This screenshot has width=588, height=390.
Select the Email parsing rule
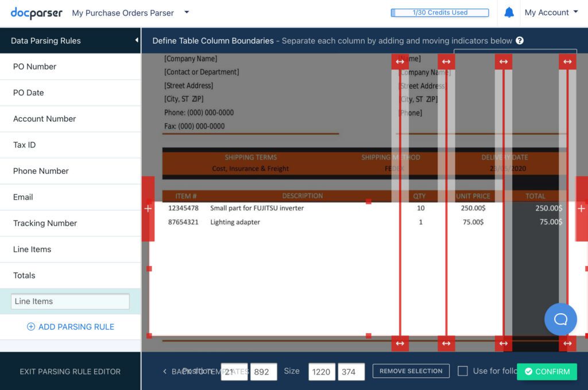pyautogui.click(x=71, y=197)
